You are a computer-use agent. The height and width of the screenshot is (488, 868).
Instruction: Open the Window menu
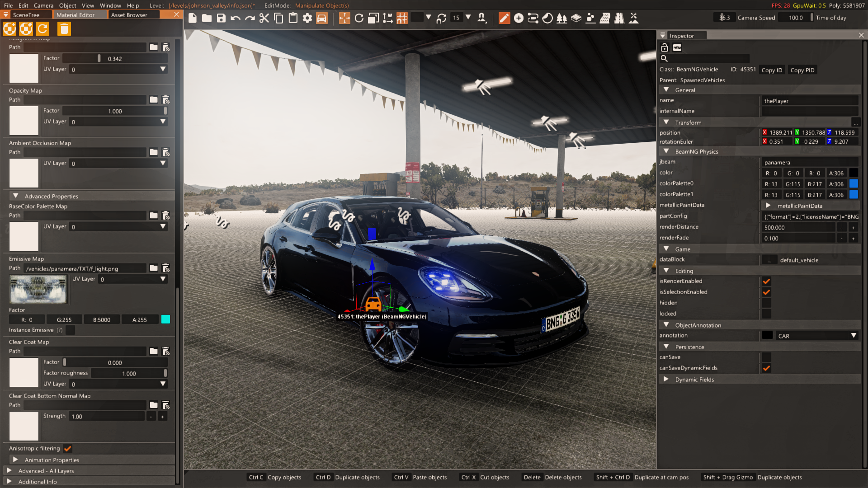point(110,5)
